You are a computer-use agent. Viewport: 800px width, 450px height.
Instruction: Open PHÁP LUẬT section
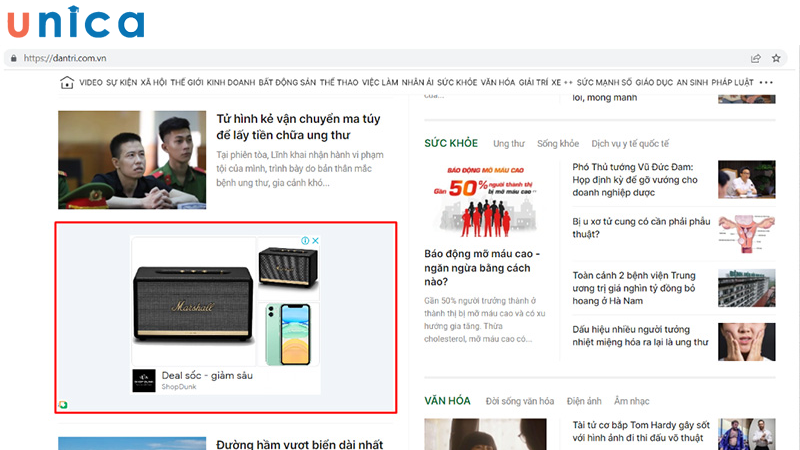coord(732,82)
